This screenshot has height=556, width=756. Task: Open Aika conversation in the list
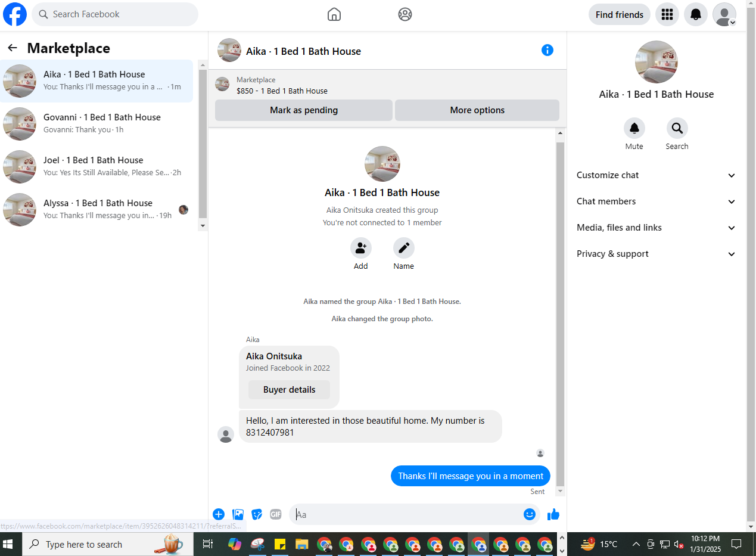tap(98, 81)
